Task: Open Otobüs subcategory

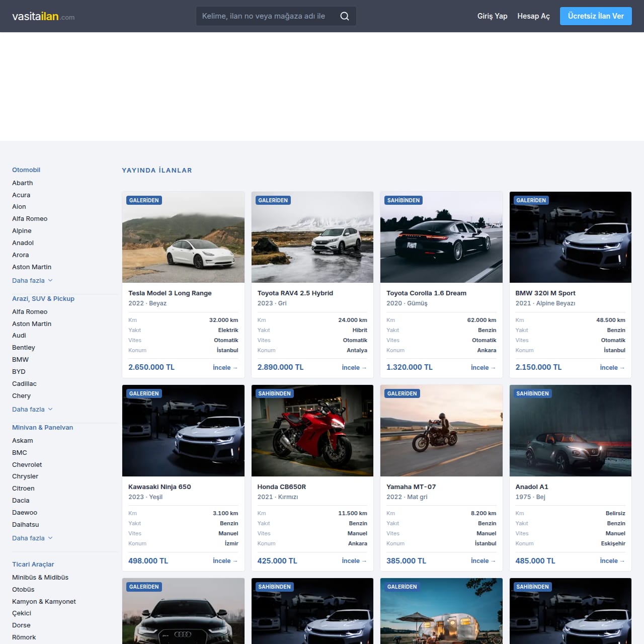Action: 23,590
